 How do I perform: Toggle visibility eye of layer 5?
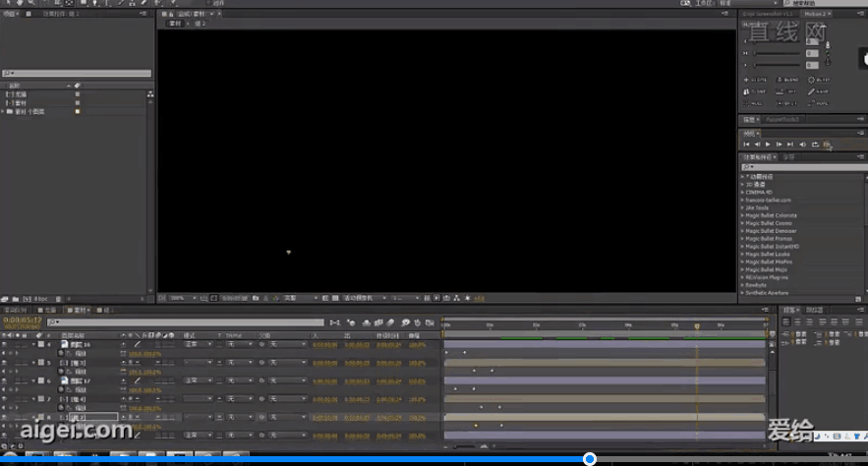point(5,363)
